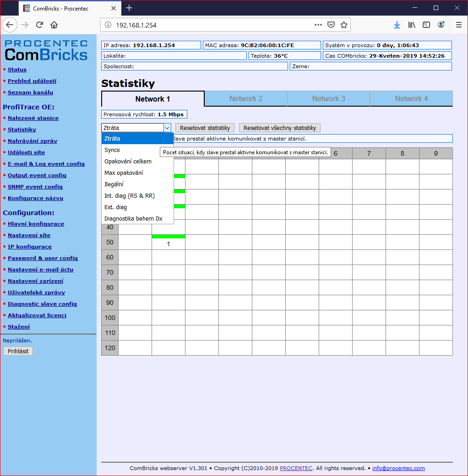Open Prehled událostí link
Image resolution: width=468 pixels, height=476 pixels.
point(32,81)
